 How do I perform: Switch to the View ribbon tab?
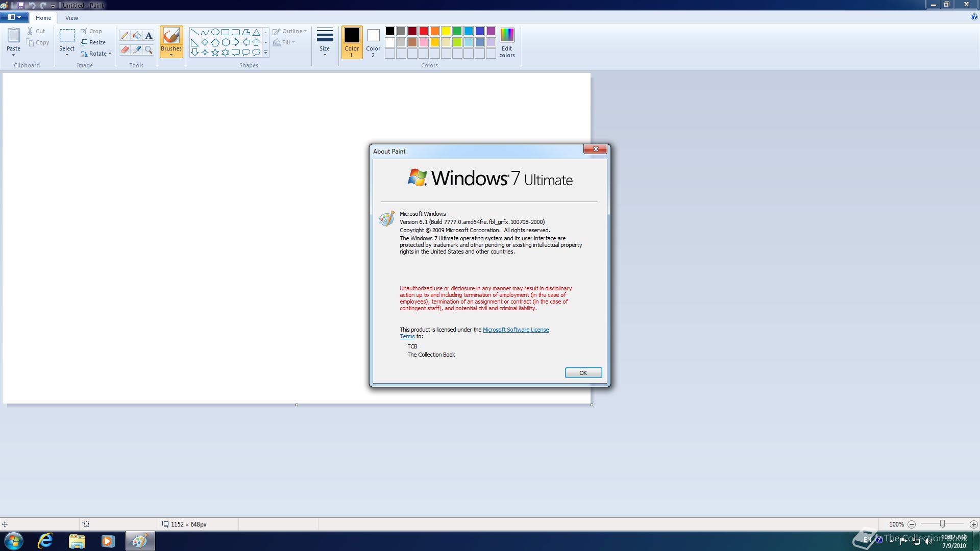(x=71, y=18)
